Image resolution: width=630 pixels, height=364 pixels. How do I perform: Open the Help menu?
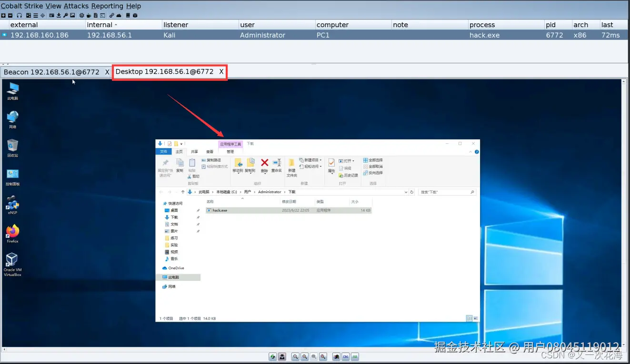(133, 6)
